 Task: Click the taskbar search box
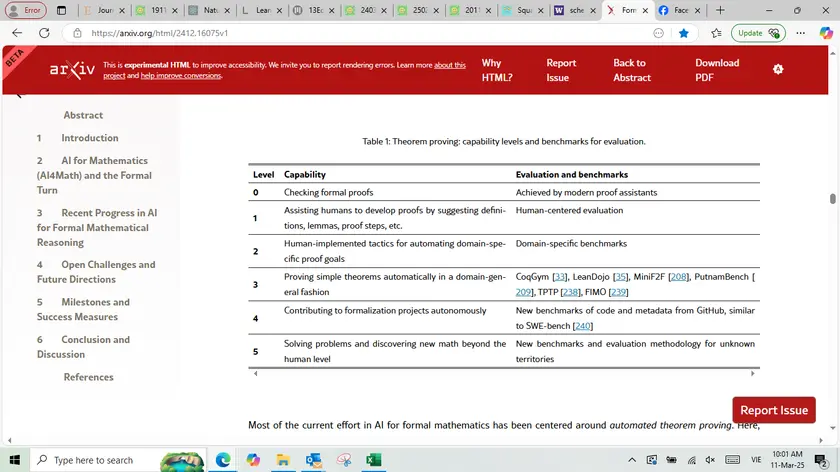(x=118, y=460)
